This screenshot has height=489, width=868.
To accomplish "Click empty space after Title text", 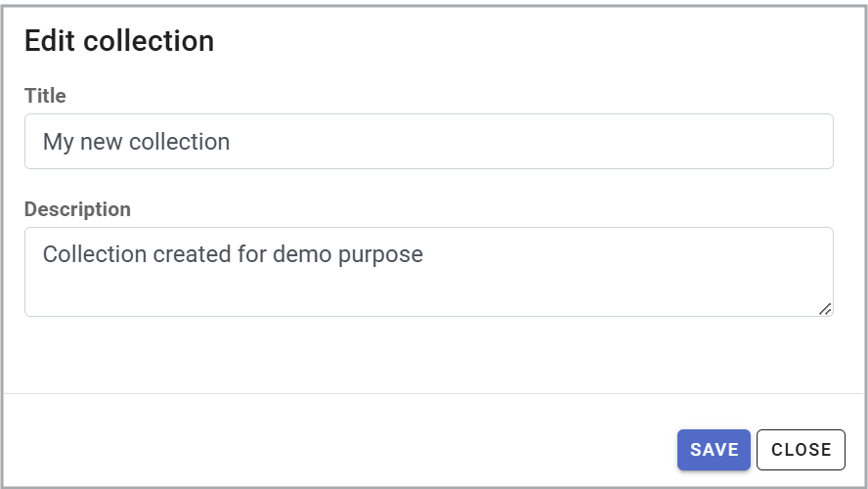I will point(528,142).
